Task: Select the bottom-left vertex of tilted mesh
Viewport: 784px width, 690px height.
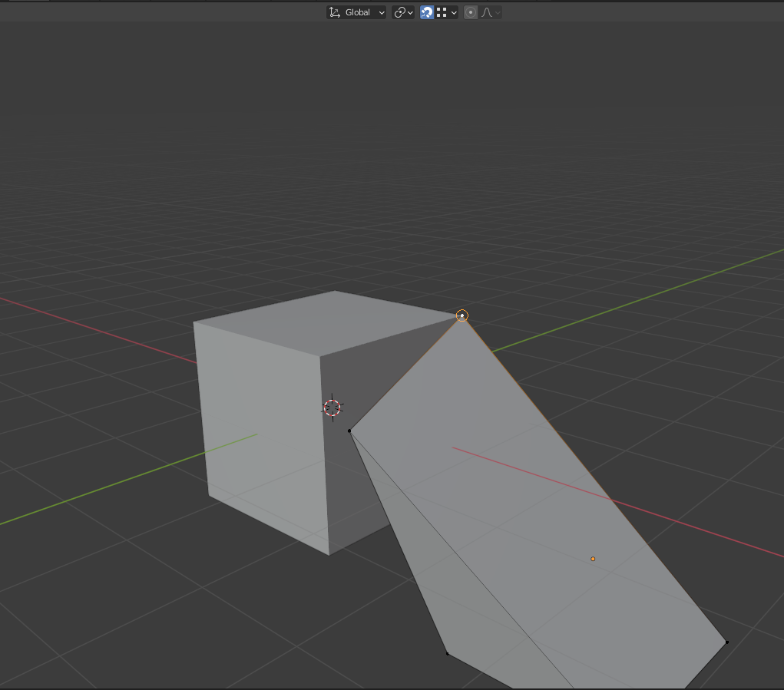Action: 447,653
